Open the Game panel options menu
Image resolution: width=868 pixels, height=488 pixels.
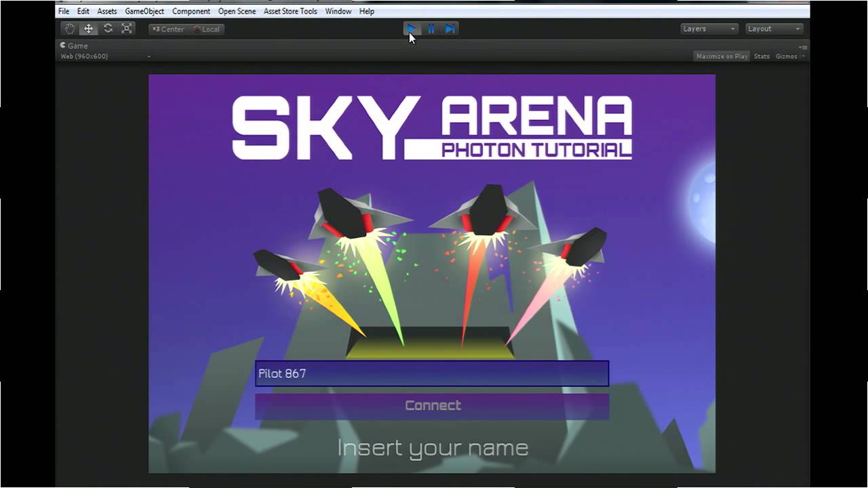803,47
